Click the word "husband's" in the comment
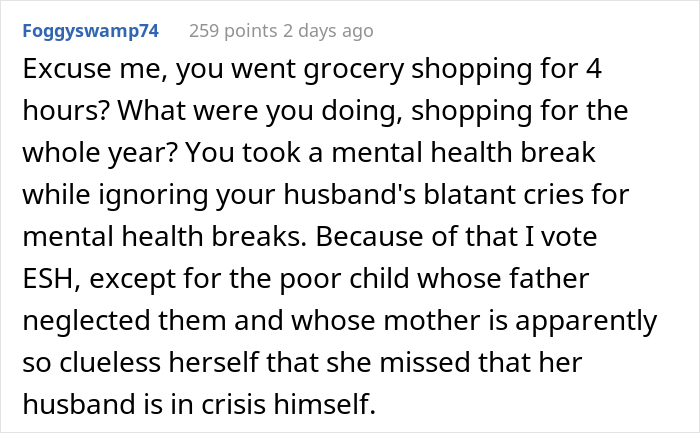Image resolution: width=700 pixels, height=433 pixels. pyautogui.click(x=350, y=195)
